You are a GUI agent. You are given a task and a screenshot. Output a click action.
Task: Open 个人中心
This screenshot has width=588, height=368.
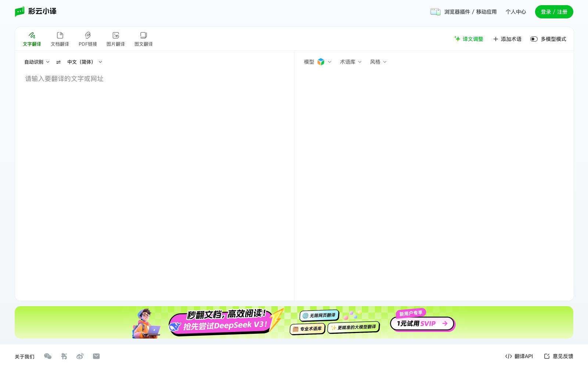(x=516, y=12)
